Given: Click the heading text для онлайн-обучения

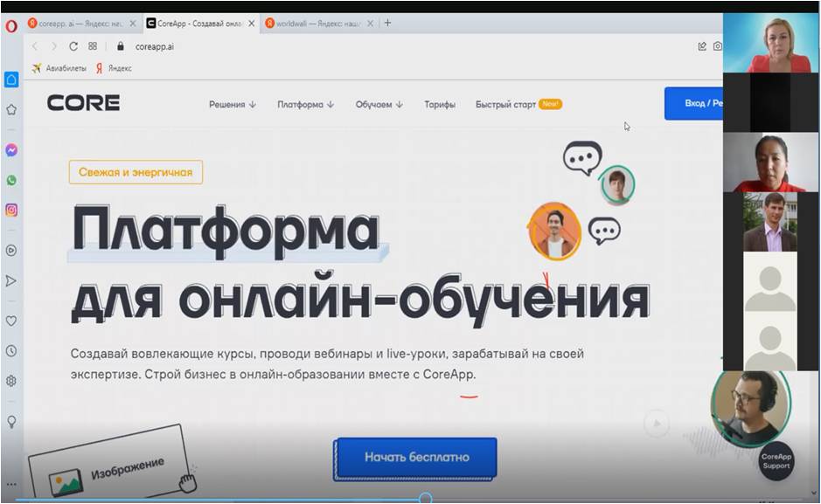Looking at the screenshot, I should pos(360,299).
